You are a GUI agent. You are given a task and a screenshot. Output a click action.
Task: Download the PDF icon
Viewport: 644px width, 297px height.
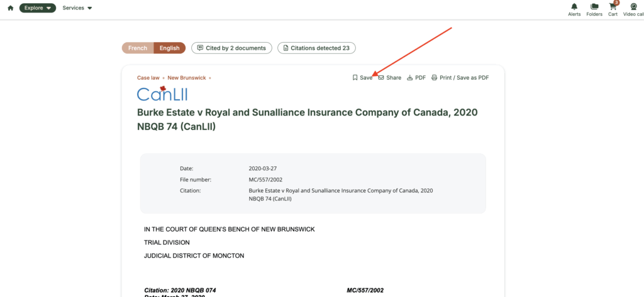[416, 77]
